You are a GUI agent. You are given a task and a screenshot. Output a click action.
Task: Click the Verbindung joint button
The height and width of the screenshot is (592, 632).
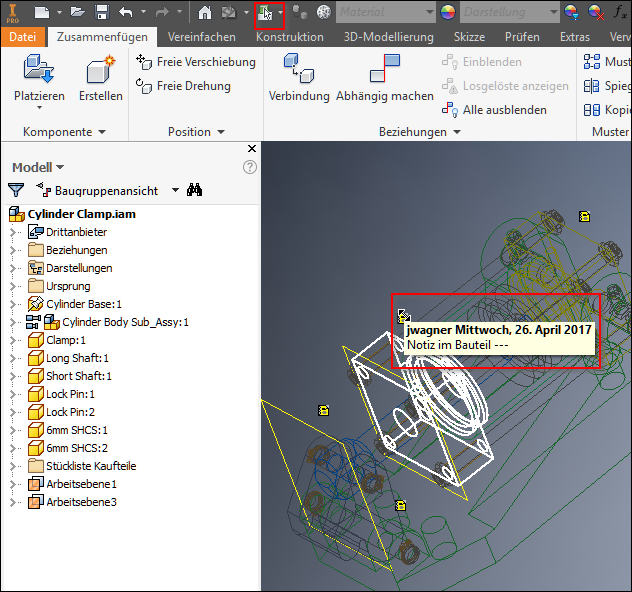tap(299, 78)
